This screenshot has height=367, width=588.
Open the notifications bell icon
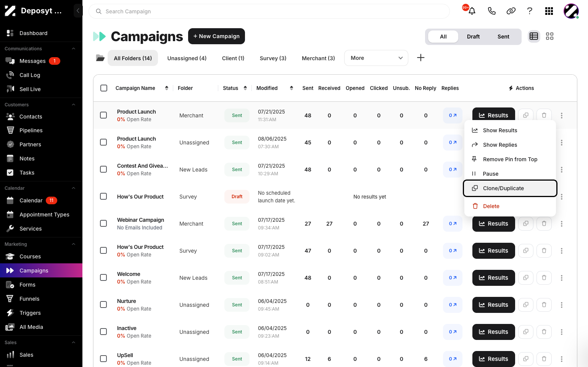(472, 11)
